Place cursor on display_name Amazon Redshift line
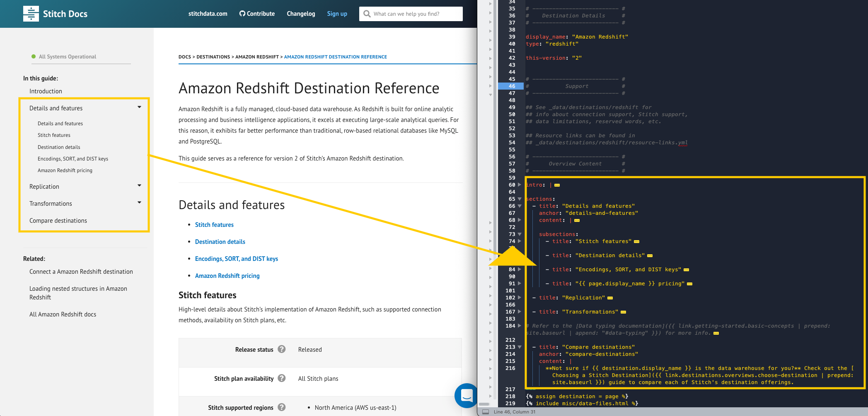 [577, 37]
